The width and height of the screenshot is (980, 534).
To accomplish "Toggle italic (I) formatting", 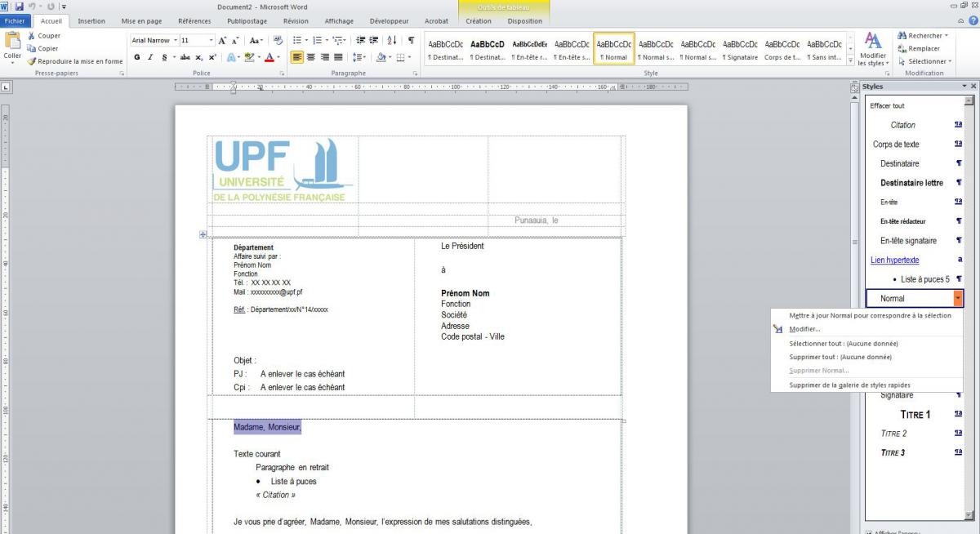I will click(x=150, y=57).
